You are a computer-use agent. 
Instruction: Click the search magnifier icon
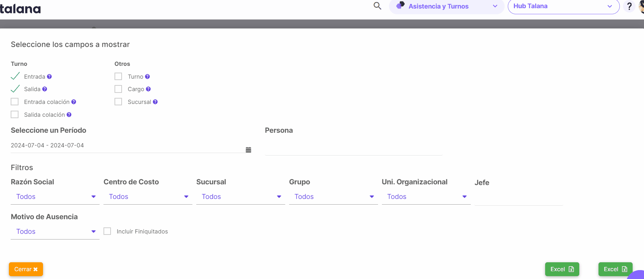[377, 6]
